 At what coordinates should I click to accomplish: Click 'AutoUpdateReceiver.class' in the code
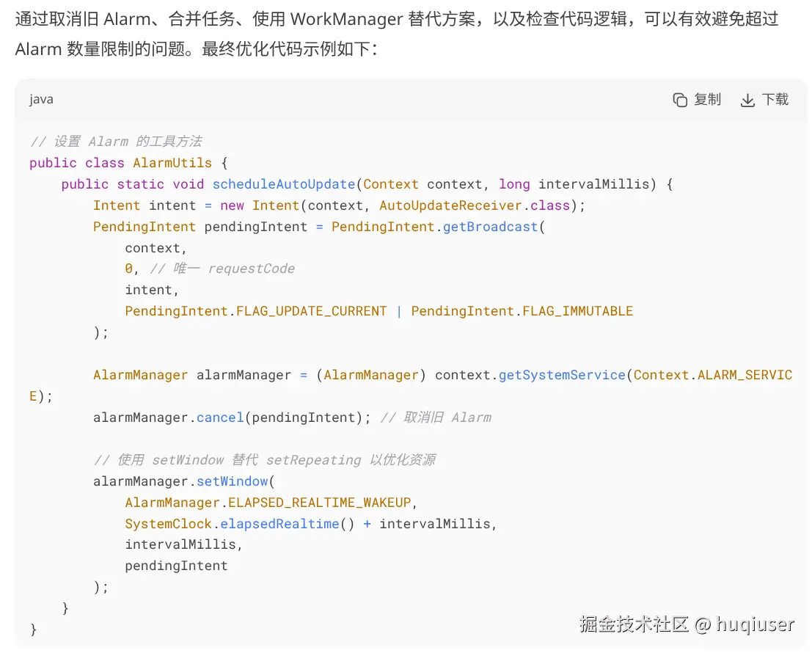(x=475, y=205)
